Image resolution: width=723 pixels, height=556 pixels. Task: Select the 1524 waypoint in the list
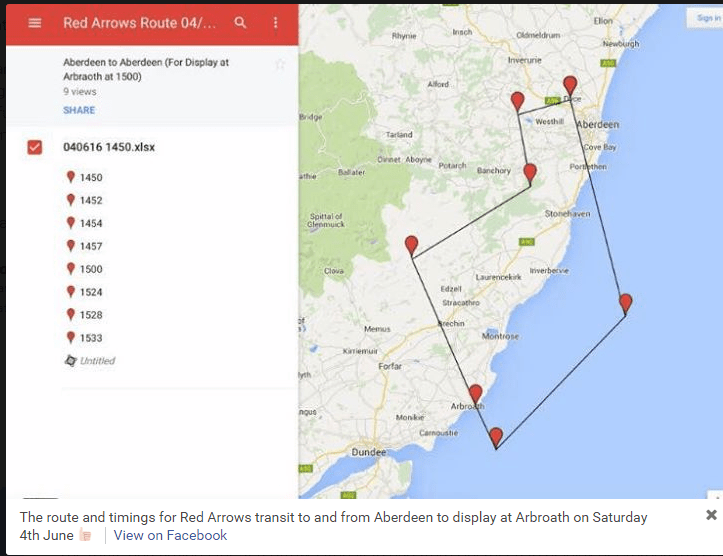91,292
